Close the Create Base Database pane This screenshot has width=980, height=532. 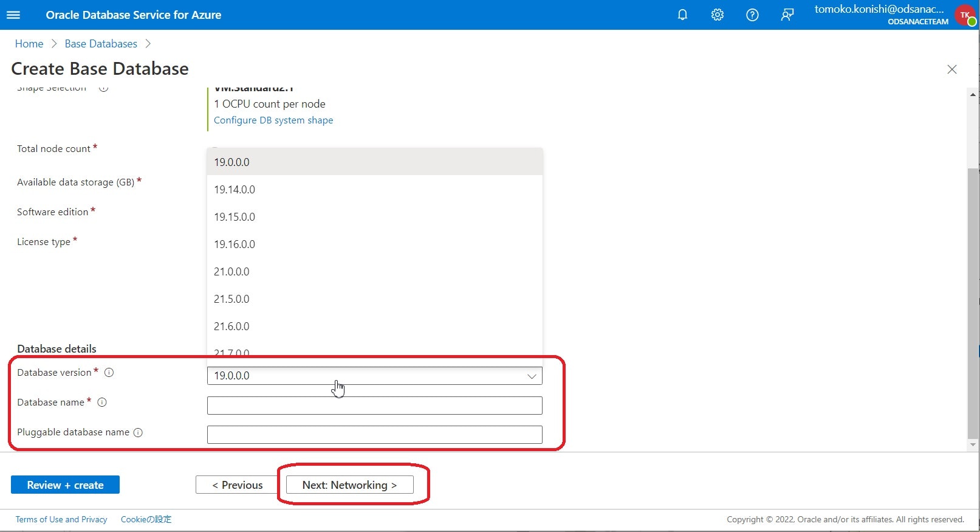tap(952, 69)
